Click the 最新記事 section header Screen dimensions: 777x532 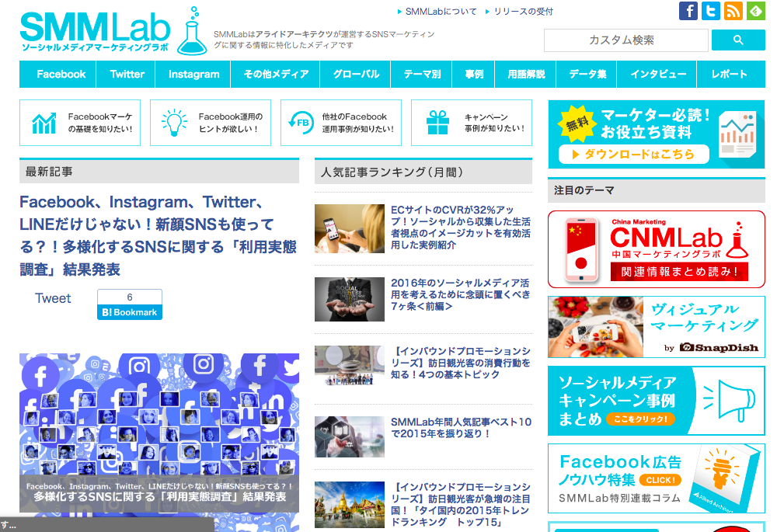click(159, 172)
